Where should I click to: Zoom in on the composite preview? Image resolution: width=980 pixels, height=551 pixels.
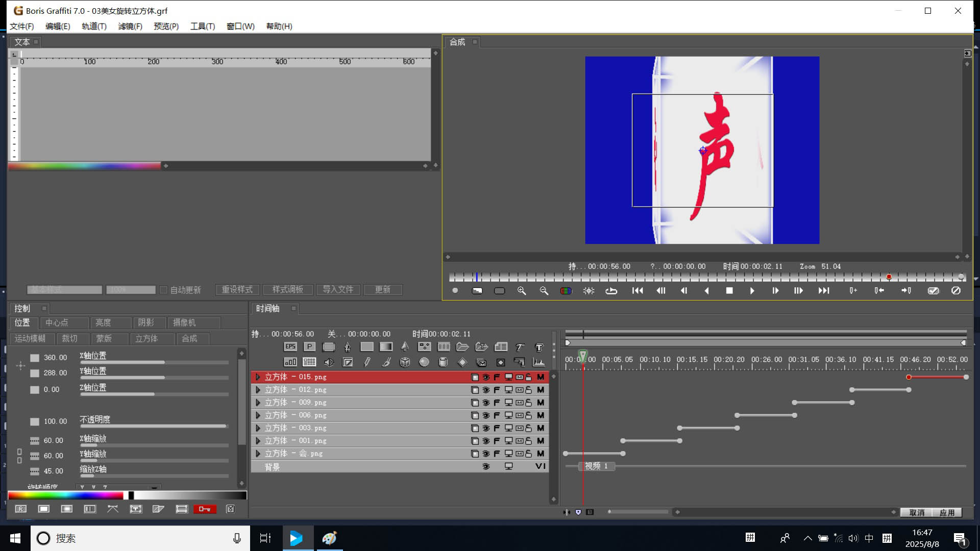coord(521,290)
